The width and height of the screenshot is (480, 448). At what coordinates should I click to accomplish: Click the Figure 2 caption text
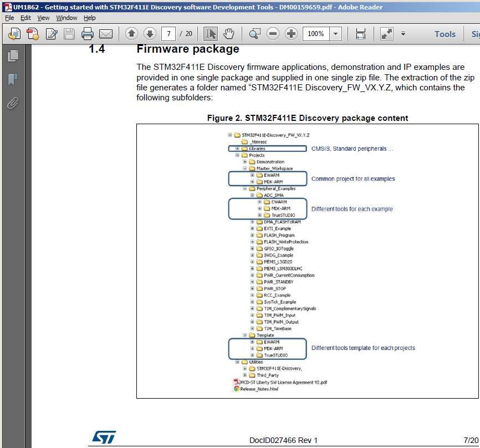pos(308,118)
